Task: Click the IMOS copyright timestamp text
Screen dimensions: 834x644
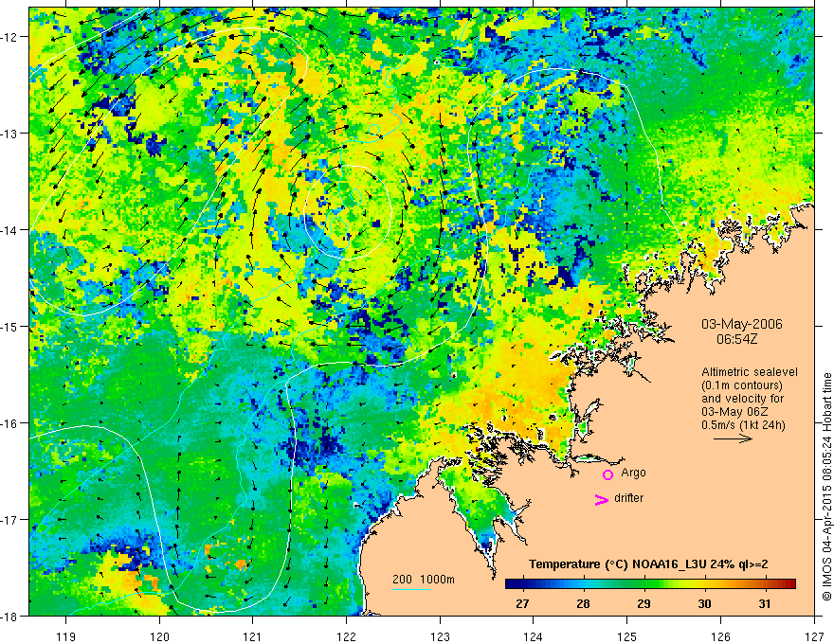Action: (x=826, y=488)
